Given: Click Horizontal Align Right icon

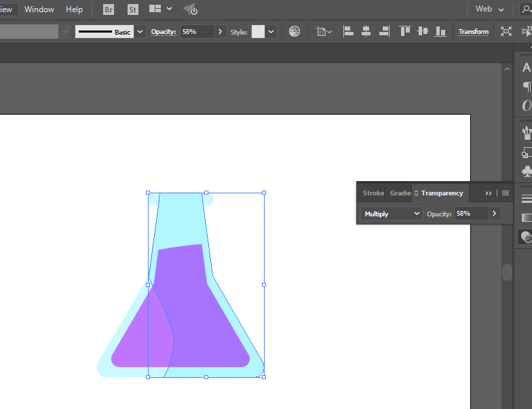Looking at the screenshot, I should tap(384, 31).
